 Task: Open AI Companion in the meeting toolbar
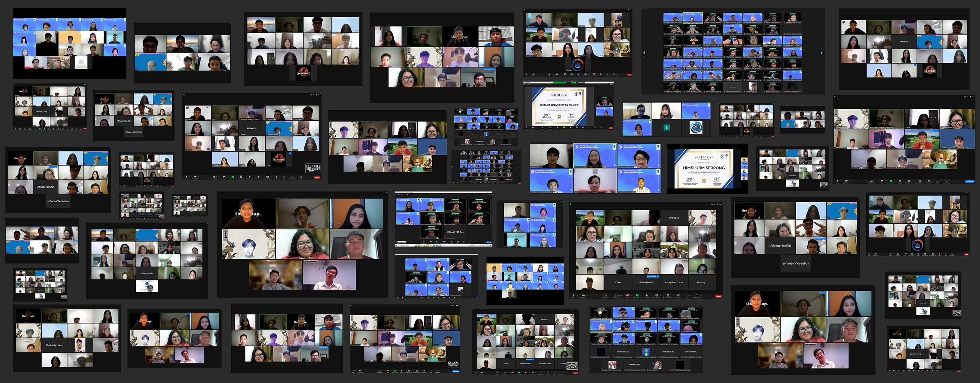[x=250, y=177]
